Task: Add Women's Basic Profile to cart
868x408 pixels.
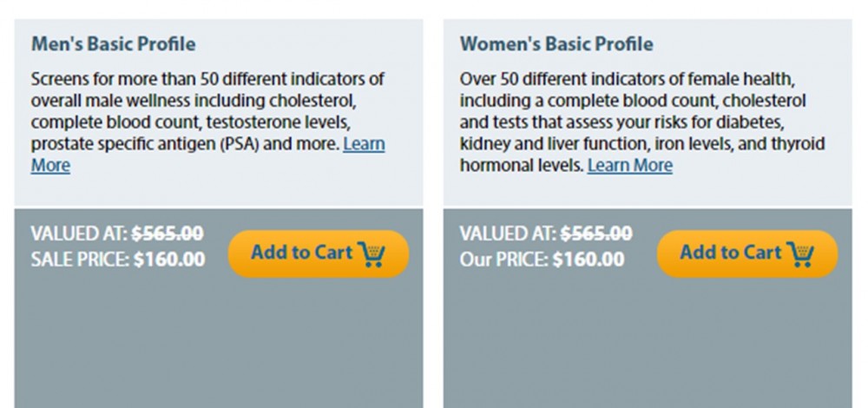Action: point(747,253)
